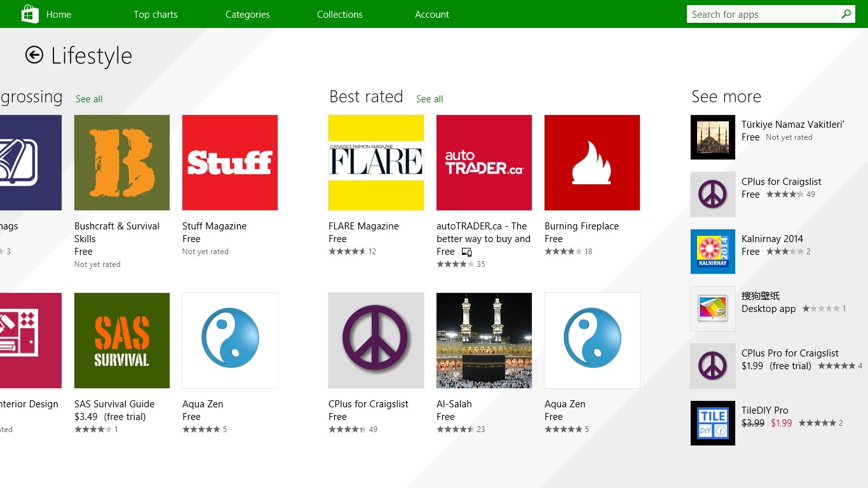
Task: Open the TileDIY Pro icon
Action: tap(713, 423)
